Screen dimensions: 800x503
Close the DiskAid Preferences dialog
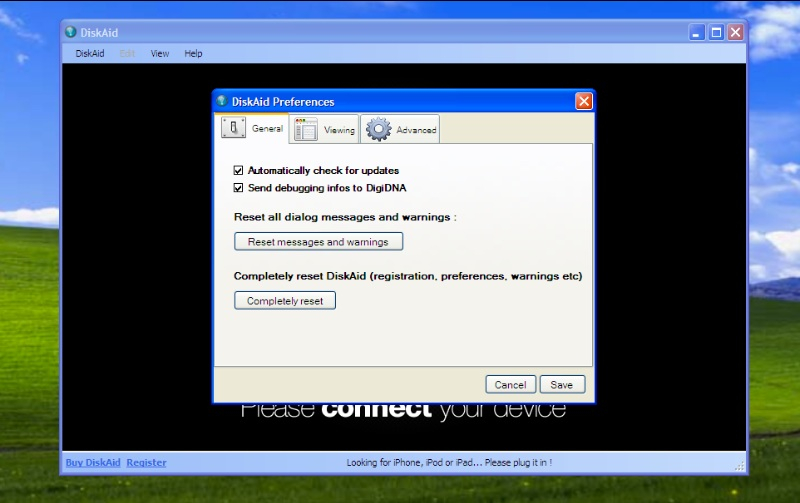[584, 101]
